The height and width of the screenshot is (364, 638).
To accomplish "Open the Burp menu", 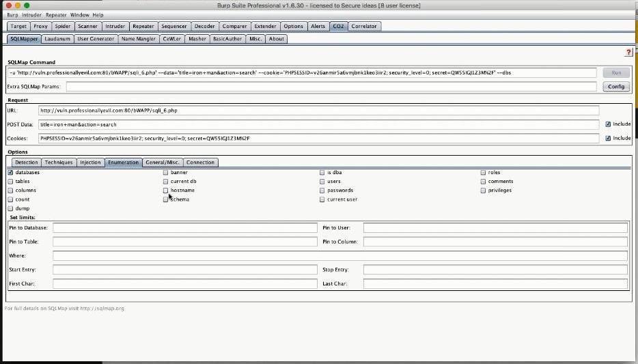I will [x=12, y=14].
